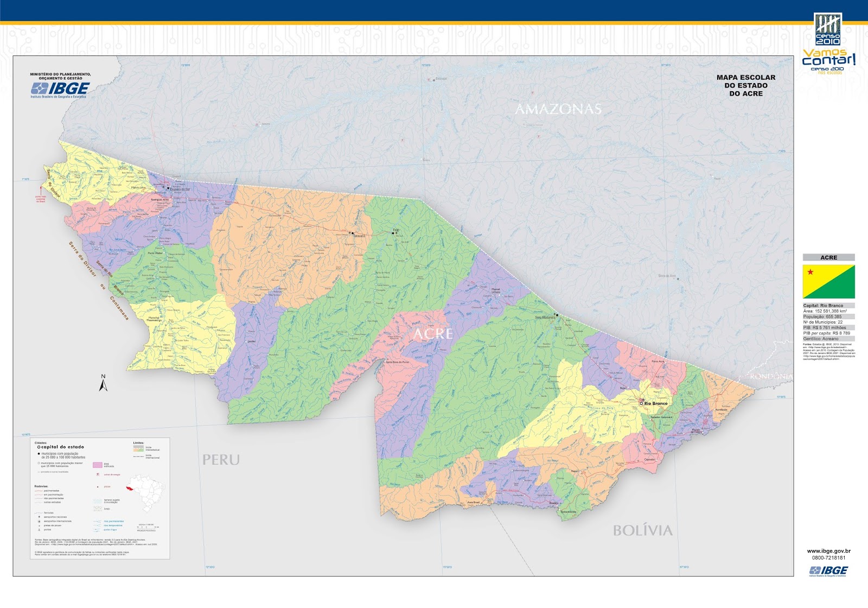Click the usinas de energia symbol
The image size is (868, 608).
click(97, 474)
